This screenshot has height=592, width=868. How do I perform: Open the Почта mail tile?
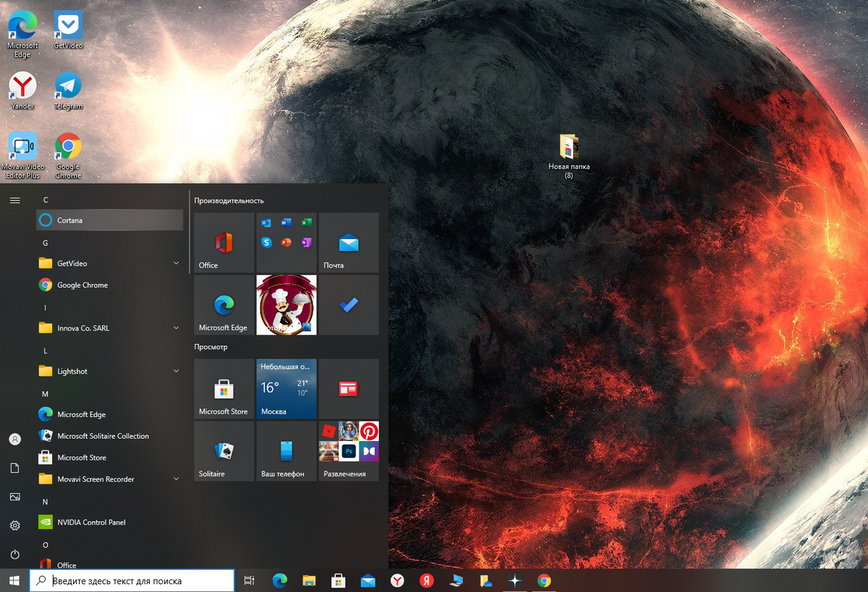(x=349, y=242)
